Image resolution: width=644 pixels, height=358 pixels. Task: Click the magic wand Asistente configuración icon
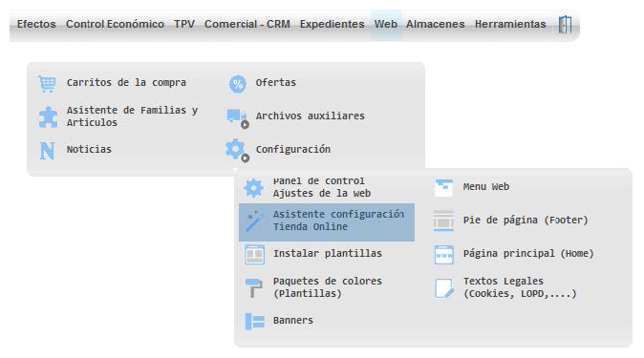(254, 221)
